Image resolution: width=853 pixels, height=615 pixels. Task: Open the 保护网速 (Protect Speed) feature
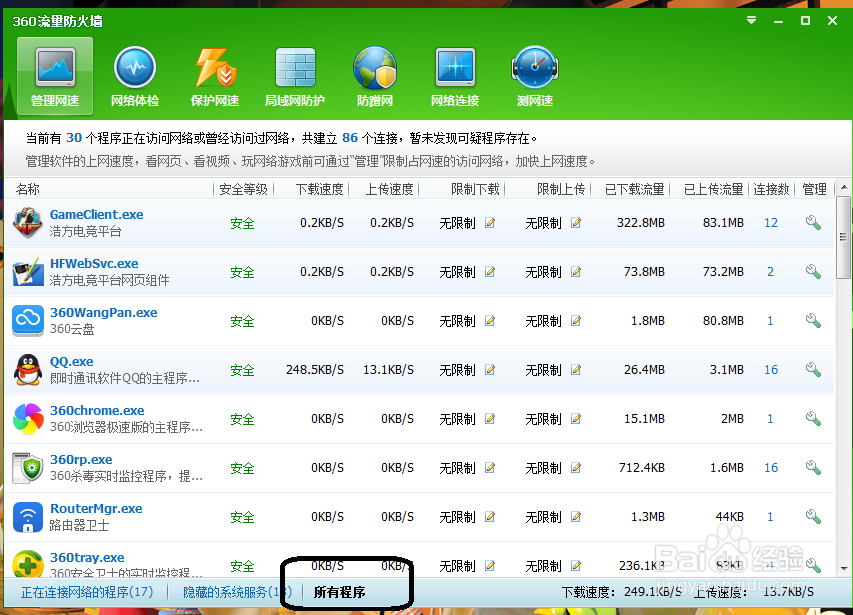click(x=215, y=75)
